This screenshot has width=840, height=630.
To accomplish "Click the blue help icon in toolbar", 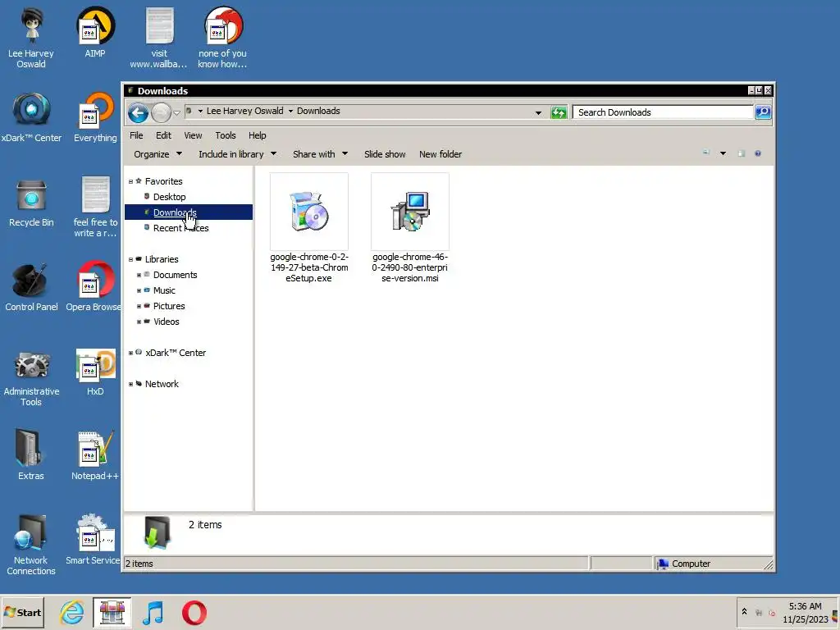I will click(757, 153).
